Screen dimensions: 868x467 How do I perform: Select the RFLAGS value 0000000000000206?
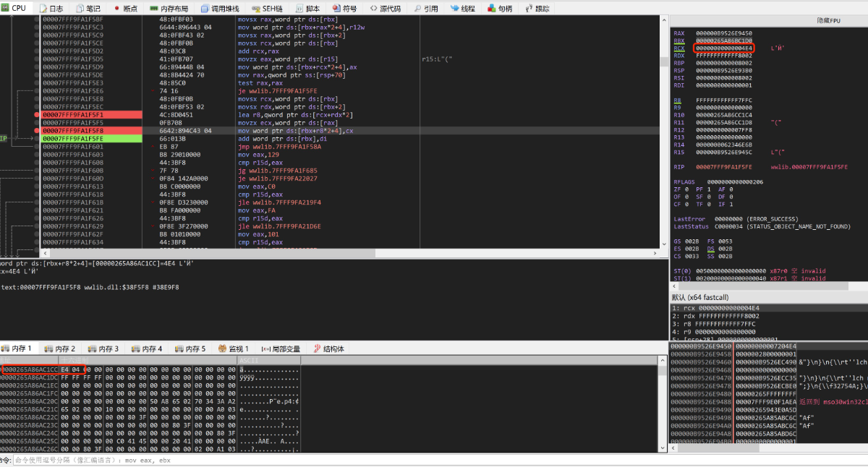[x=735, y=181]
